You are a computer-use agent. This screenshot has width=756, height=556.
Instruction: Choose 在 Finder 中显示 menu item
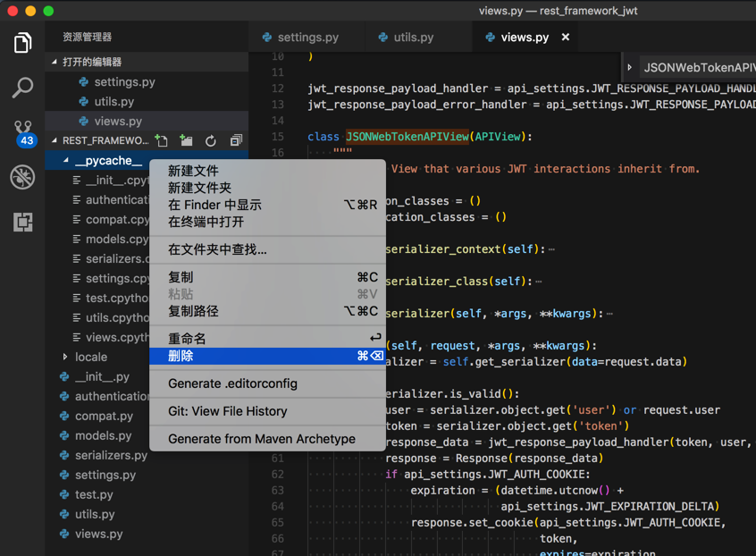point(267,205)
